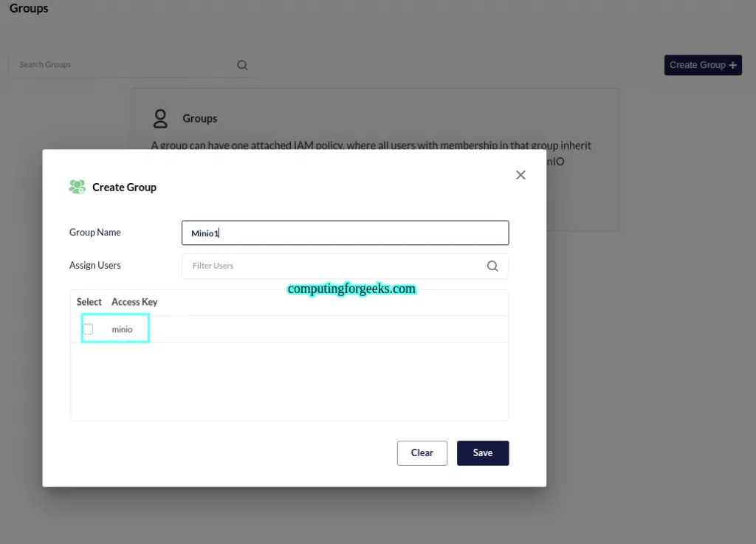Click the Select column header
756x544 pixels.
(x=89, y=302)
